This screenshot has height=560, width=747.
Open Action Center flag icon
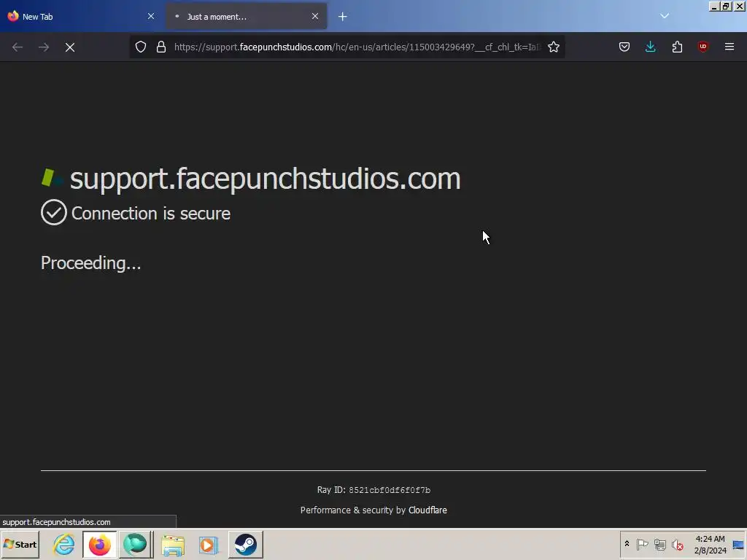(642, 544)
